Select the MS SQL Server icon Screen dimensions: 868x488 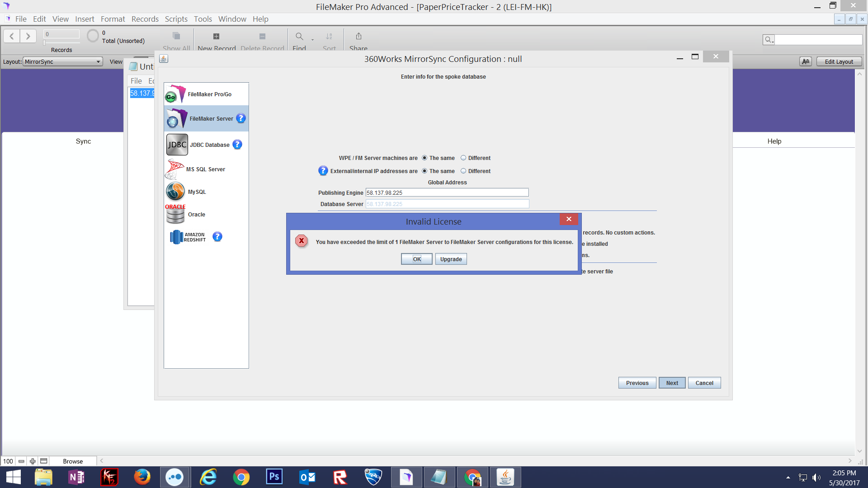click(174, 169)
